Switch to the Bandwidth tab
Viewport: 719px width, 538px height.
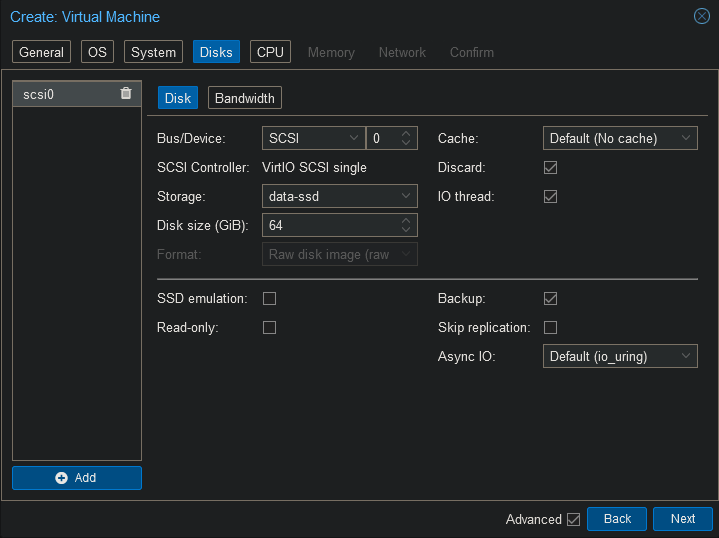[245, 98]
